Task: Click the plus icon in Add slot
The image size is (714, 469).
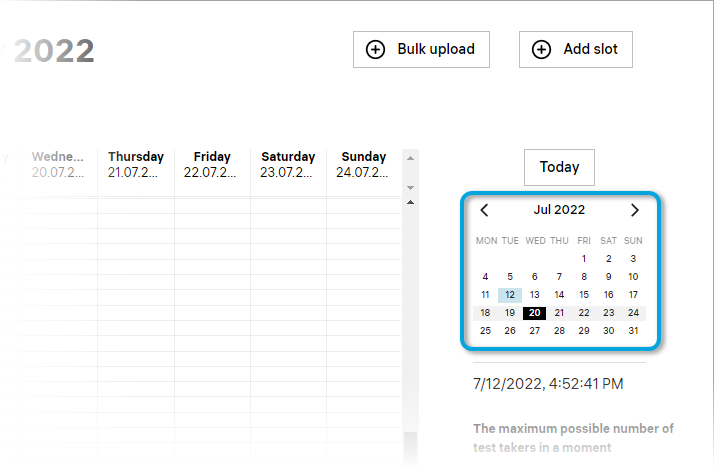Action: click(541, 49)
